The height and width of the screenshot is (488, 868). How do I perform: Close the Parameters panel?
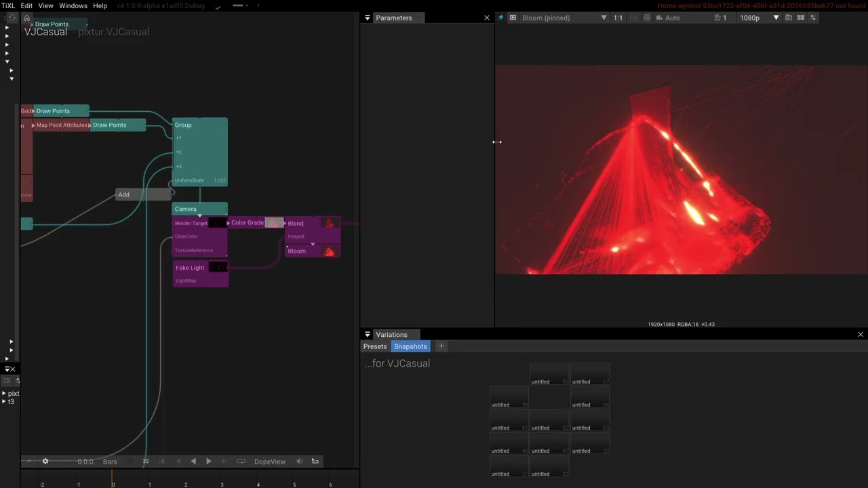click(x=486, y=18)
